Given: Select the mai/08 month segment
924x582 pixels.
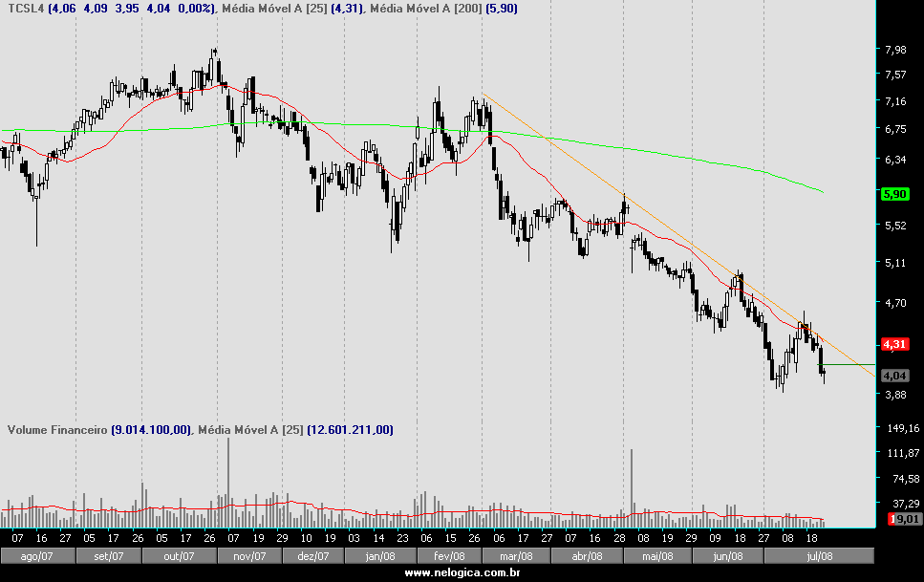Looking at the screenshot, I should pos(657,556).
